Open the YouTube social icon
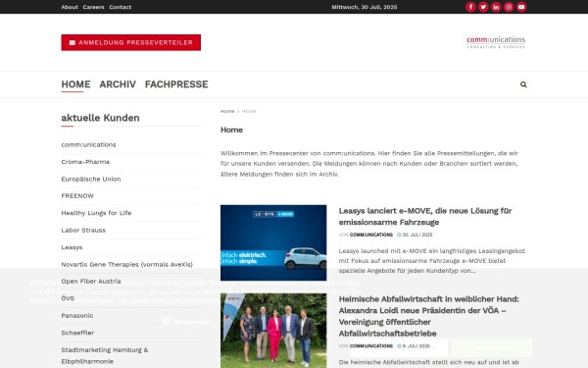Viewport: 588px width, 368px height. (x=521, y=7)
